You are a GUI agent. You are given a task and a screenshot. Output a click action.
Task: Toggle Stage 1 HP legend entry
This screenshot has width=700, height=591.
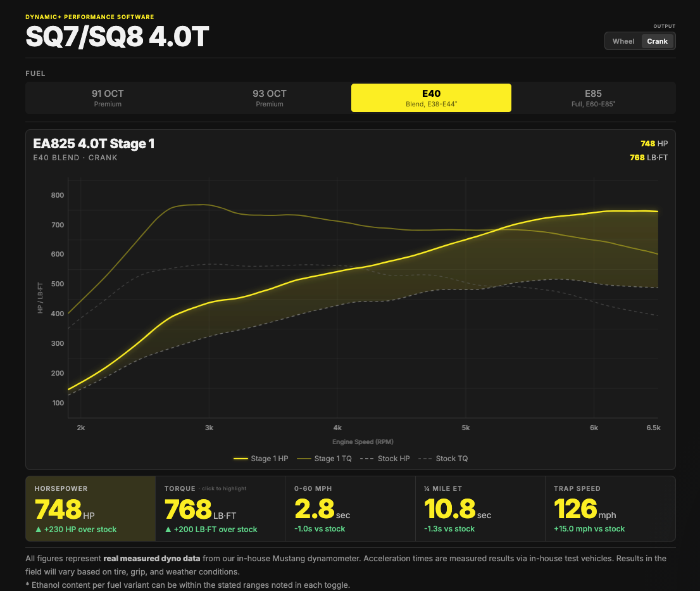click(x=261, y=459)
